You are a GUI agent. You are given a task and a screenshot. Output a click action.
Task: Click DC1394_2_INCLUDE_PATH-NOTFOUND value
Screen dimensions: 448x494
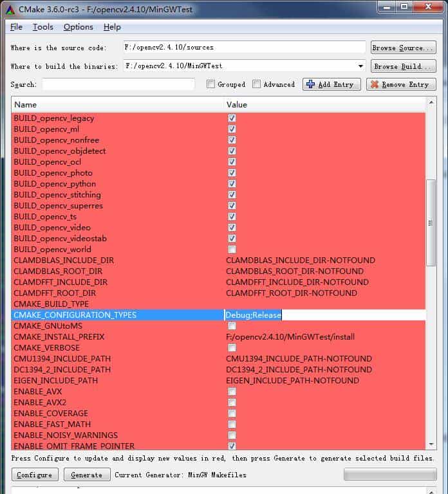pos(299,370)
